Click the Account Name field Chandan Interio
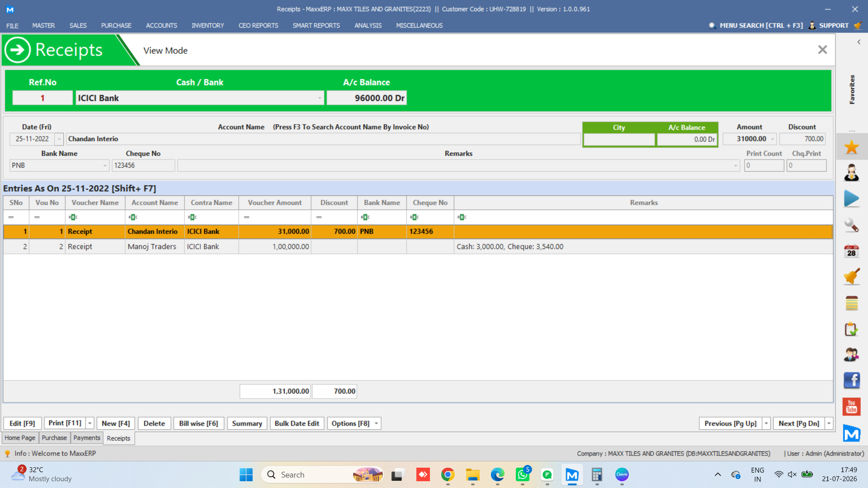The width and height of the screenshot is (868, 488). (323, 139)
